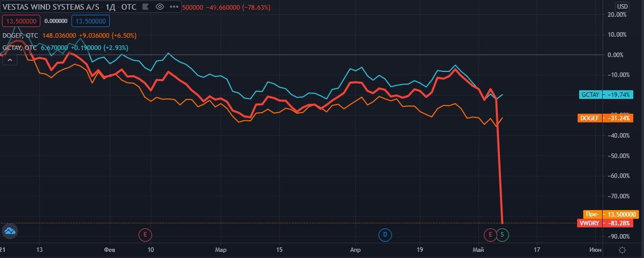Screen dimensions: 644x258
Task: Click the orange DOGEF price scale label
Action: 606,118
